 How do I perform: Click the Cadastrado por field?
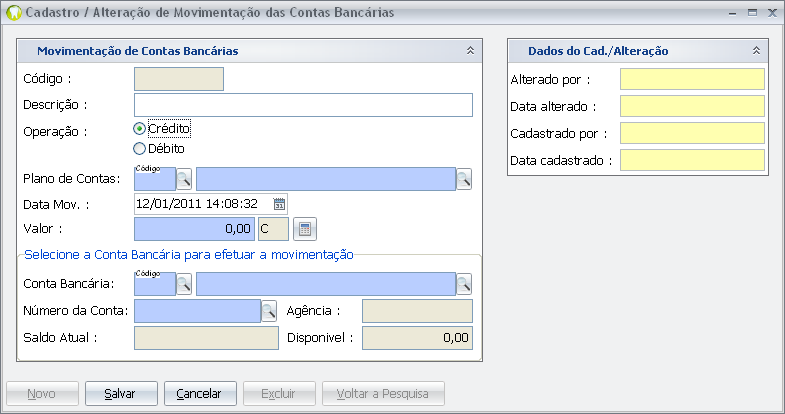tap(692, 133)
